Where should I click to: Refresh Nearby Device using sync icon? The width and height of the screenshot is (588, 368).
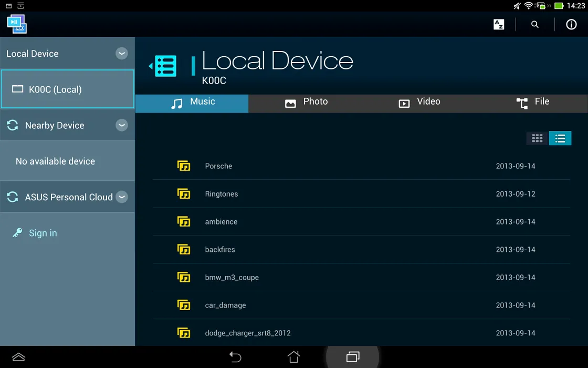click(x=13, y=125)
